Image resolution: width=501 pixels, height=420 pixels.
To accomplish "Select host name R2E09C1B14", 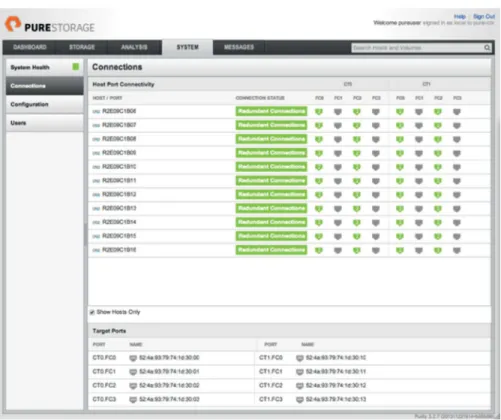I will pyautogui.click(x=119, y=222).
